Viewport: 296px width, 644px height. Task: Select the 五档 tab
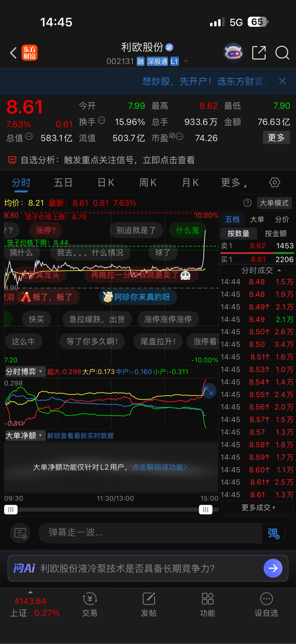pos(232,220)
